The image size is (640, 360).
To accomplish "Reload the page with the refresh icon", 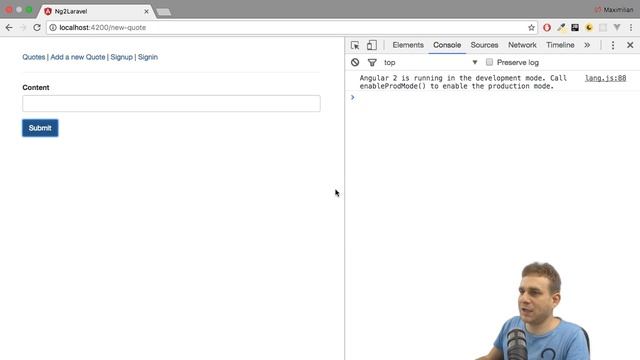I will 37,27.
